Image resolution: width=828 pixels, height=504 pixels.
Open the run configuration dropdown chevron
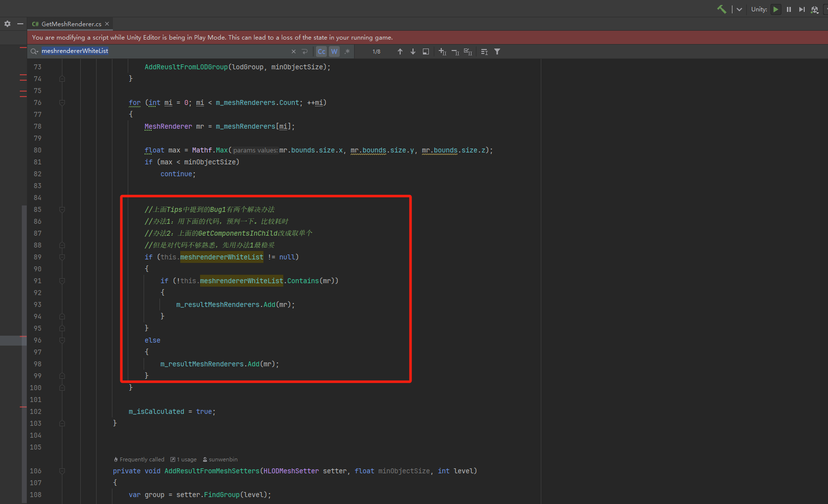point(739,9)
